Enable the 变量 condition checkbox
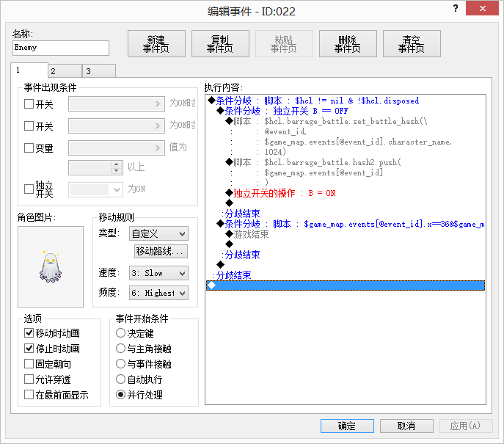This screenshot has height=444, width=504. 29,148
